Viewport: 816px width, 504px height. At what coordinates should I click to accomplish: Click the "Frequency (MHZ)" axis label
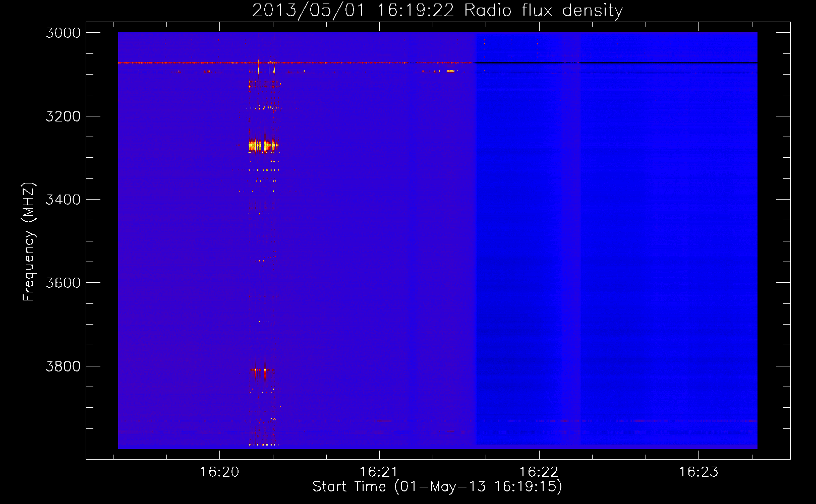pos(29,242)
